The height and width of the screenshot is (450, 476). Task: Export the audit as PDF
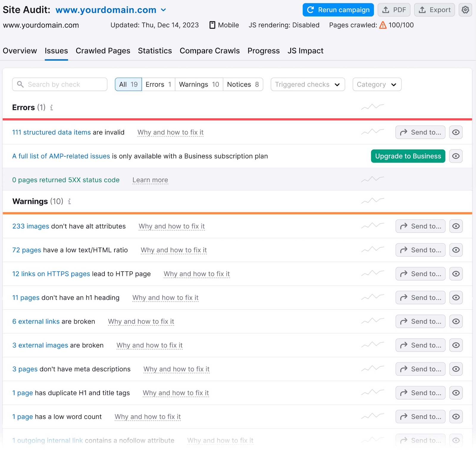[x=394, y=10]
